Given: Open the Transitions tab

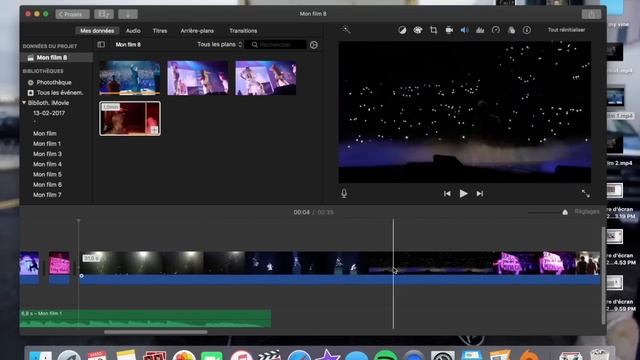Looking at the screenshot, I should (243, 31).
